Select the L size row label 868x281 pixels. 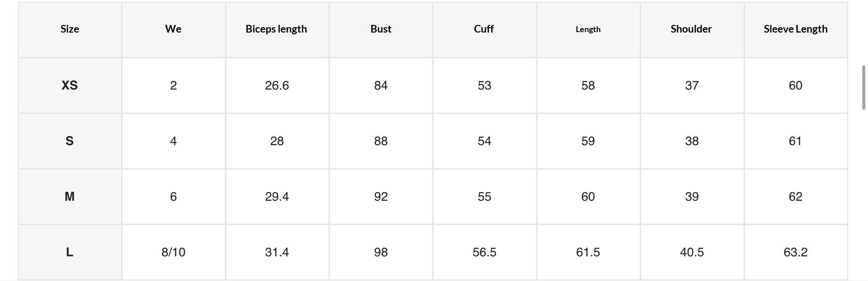[70, 252]
